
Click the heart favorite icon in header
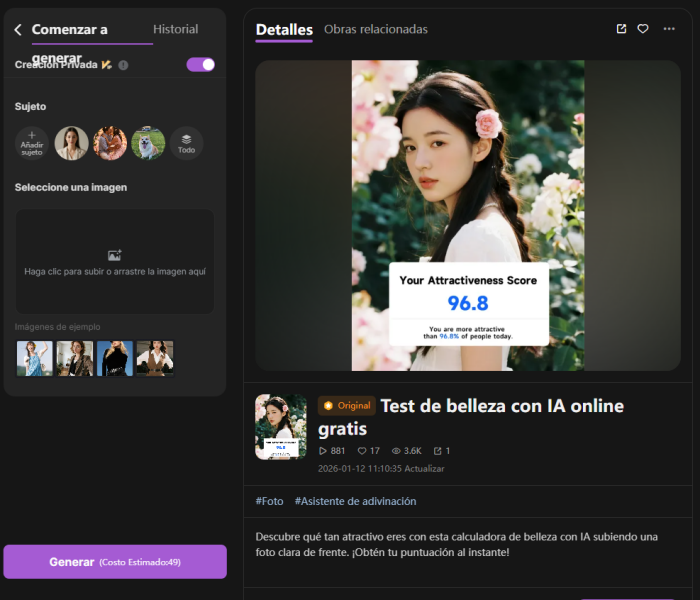[x=644, y=29]
